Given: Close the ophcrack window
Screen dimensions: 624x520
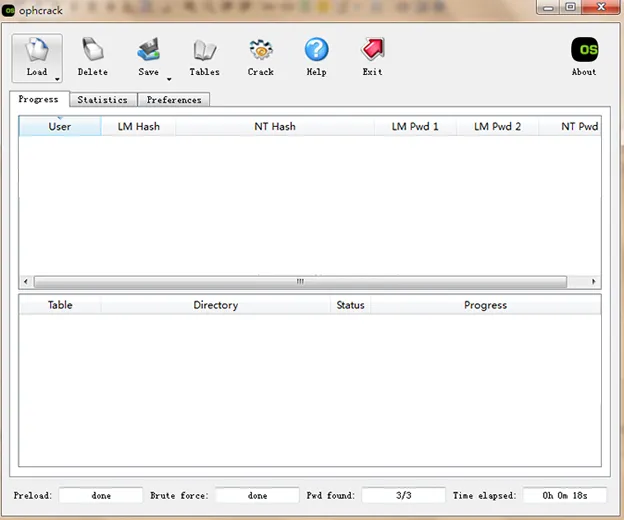Looking at the screenshot, I should point(601,7).
